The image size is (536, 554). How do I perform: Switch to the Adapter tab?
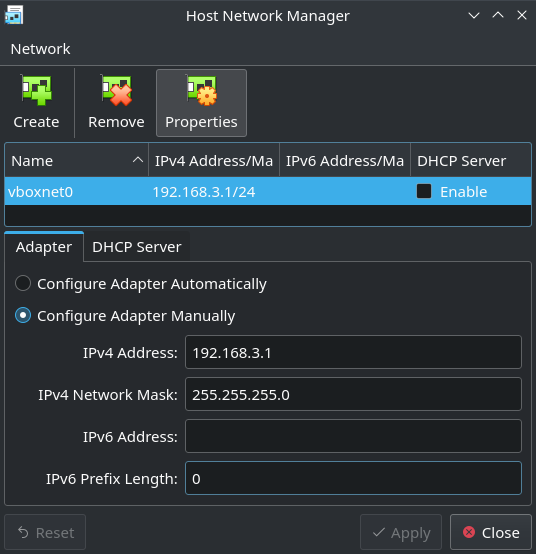(44, 247)
